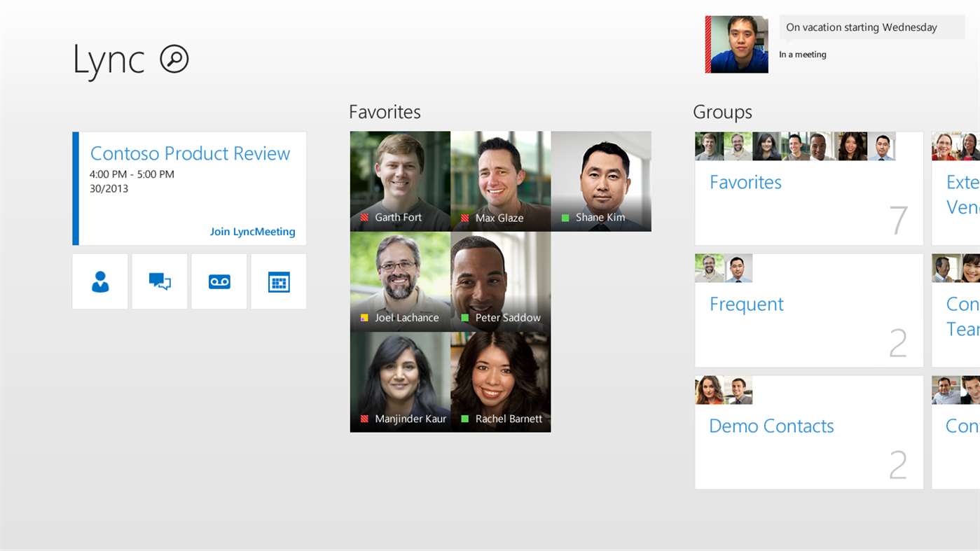This screenshot has height=551, width=980.
Task: Click the search magnifier icon beside Lync
Action: pyautogui.click(x=174, y=59)
